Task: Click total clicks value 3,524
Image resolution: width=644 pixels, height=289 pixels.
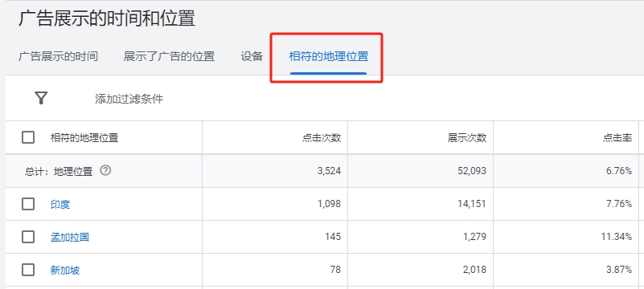Action: (x=329, y=170)
